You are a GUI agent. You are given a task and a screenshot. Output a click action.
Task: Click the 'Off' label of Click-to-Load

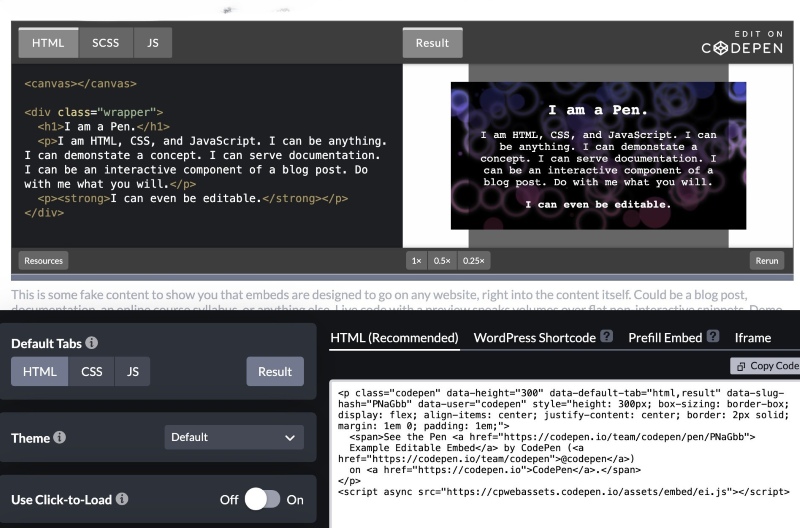coord(229,500)
